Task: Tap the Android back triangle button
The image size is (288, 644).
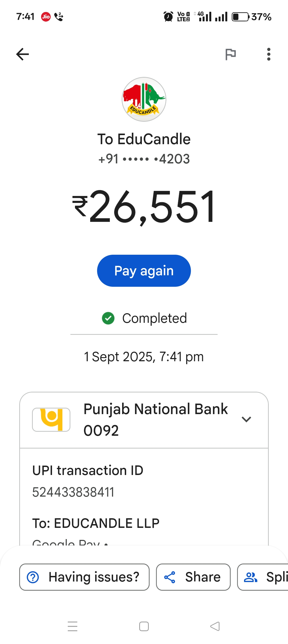Action: [215, 626]
